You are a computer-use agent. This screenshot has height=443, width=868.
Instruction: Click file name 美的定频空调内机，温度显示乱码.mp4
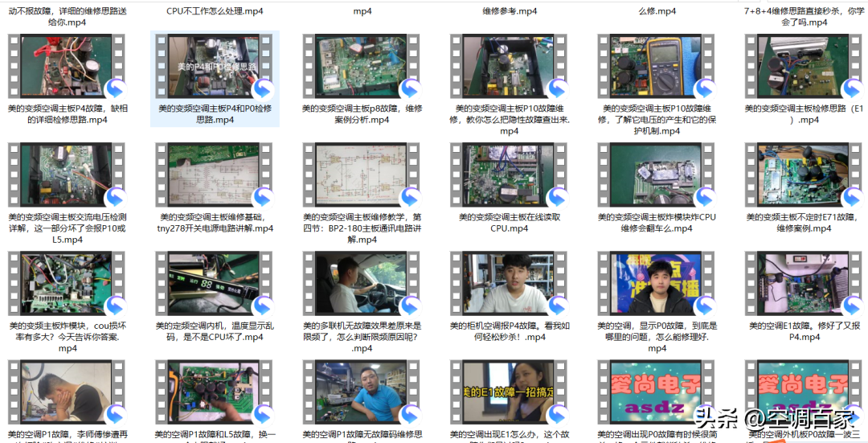(215, 331)
